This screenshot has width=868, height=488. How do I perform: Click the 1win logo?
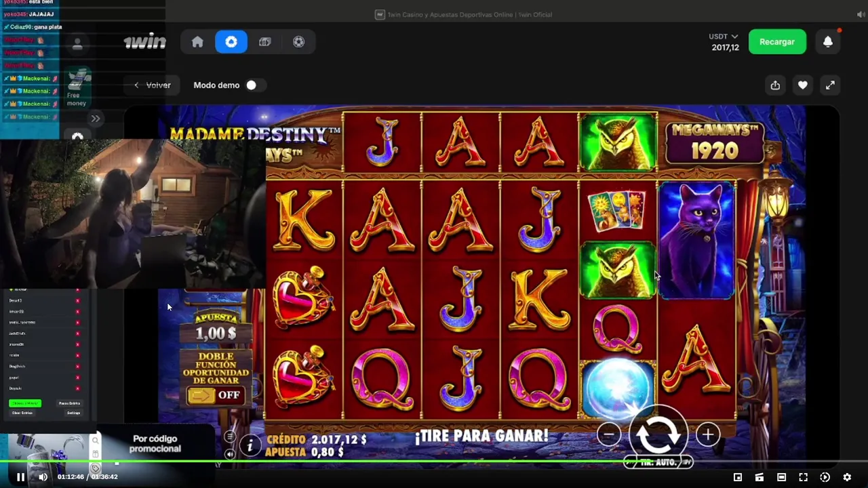(x=144, y=42)
